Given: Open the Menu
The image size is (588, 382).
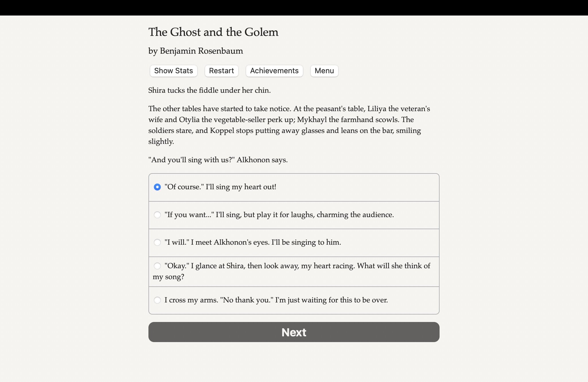Looking at the screenshot, I should (324, 71).
